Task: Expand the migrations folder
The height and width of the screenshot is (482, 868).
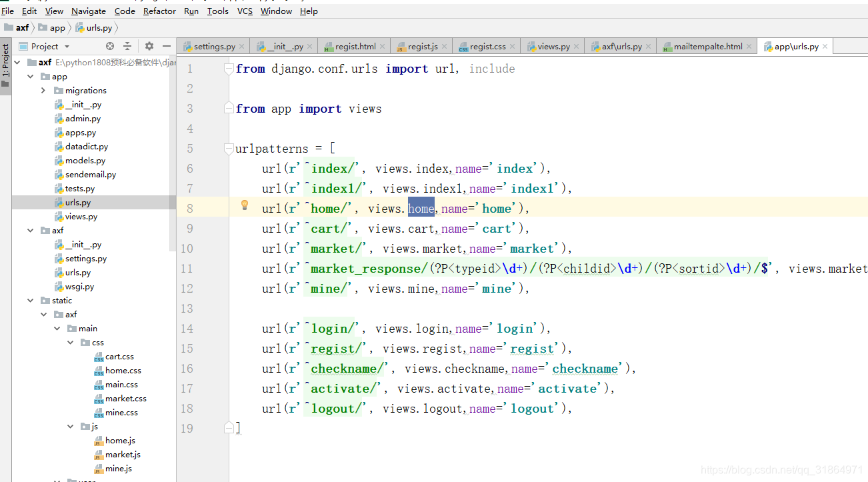Action: coord(43,90)
